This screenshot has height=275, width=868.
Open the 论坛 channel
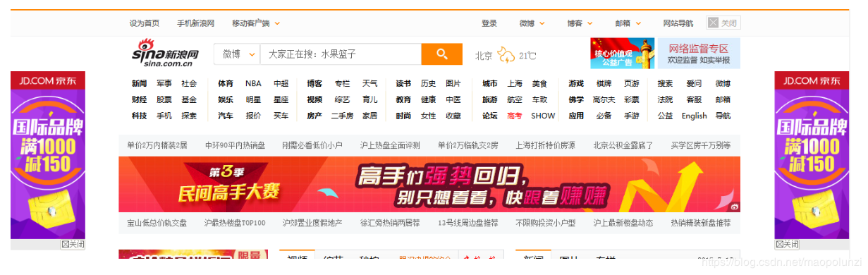(490, 116)
